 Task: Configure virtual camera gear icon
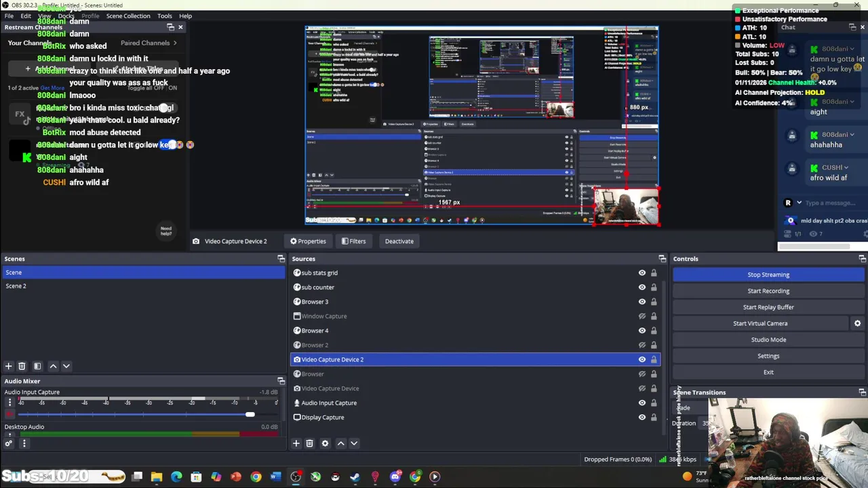coord(857,323)
